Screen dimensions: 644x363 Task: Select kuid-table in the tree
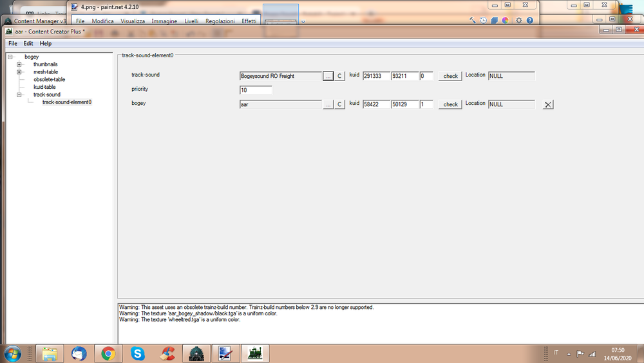[44, 87]
